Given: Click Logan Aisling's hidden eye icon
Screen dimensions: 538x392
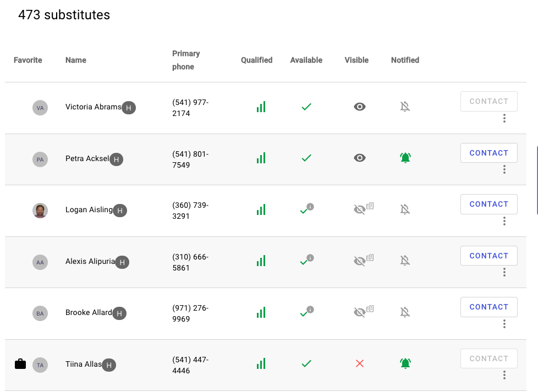Looking at the screenshot, I should tap(360, 209).
